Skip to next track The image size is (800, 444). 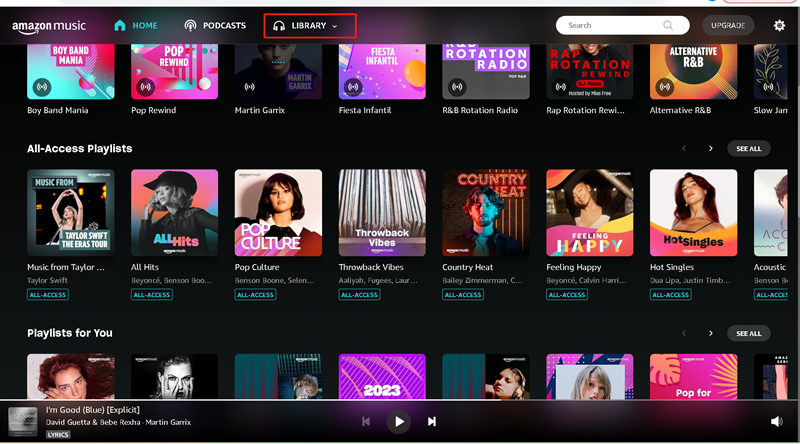click(432, 422)
